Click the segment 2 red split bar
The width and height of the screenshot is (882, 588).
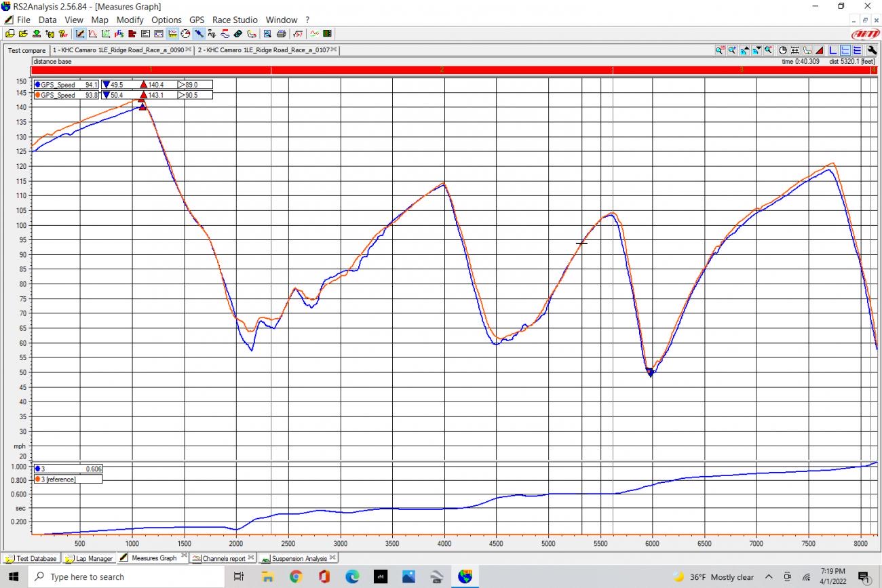pyautogui.click(x=442, y=70)
